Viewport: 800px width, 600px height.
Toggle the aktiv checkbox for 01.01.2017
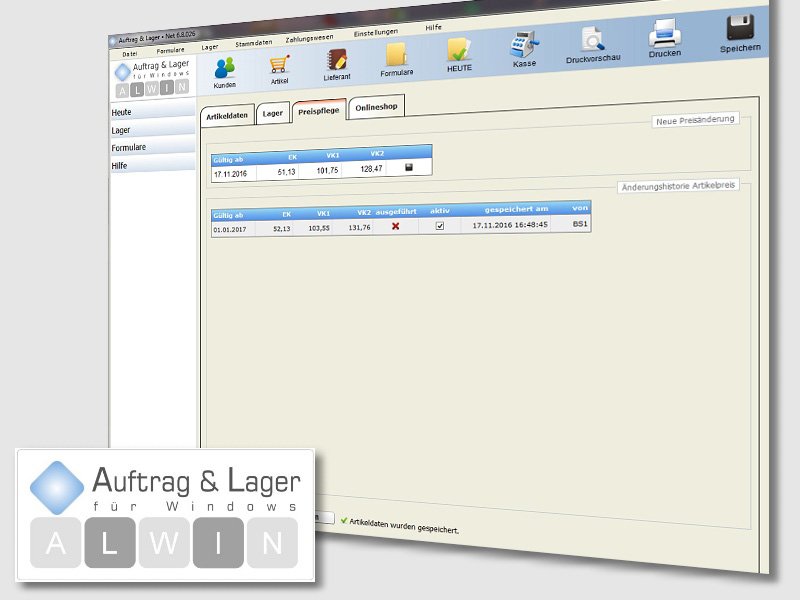440,226
